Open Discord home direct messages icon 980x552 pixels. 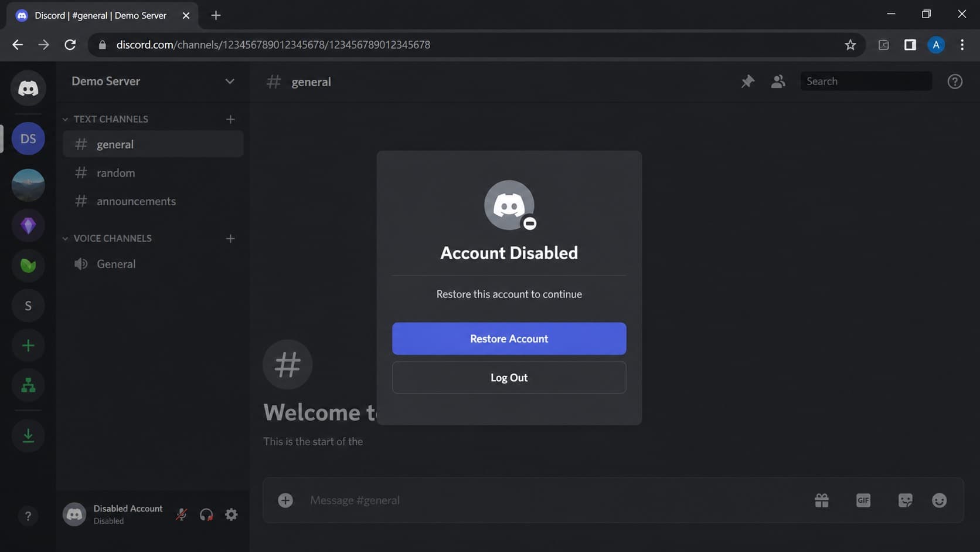tap(28, 88)
